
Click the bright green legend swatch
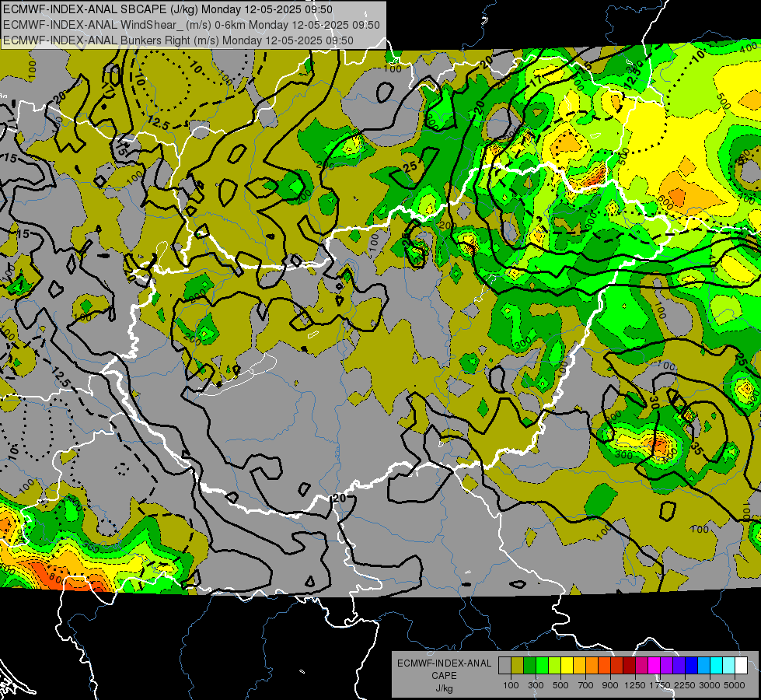tap(542, 665)
